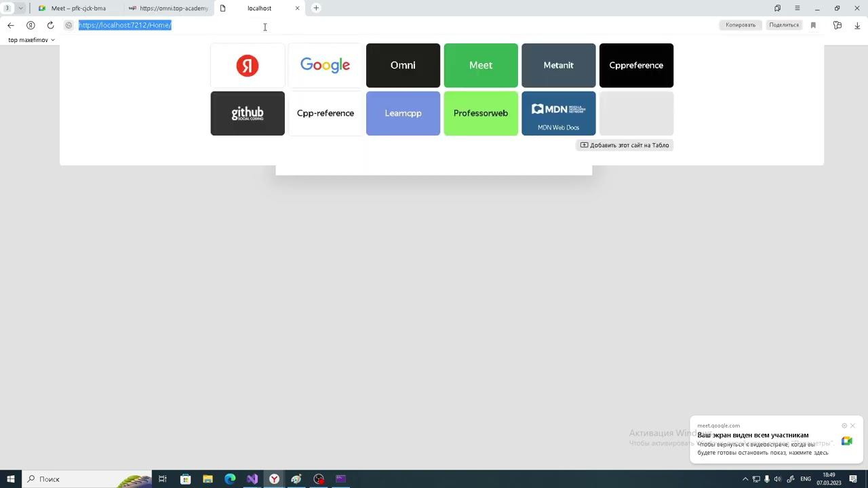Click the Yandex home icon in toolbar
Image resolution: width=868 pixels, height=488 pixels.
[x=31, y=25]
